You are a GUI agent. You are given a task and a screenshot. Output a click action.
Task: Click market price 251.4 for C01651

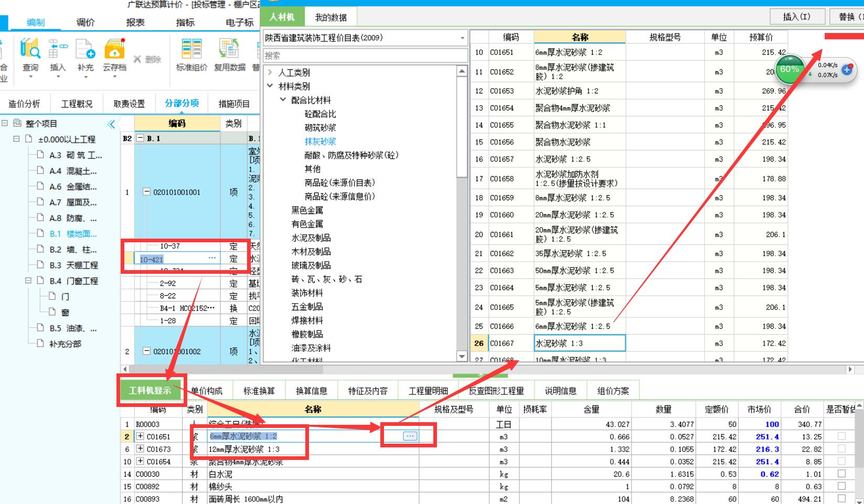[767, 436]
